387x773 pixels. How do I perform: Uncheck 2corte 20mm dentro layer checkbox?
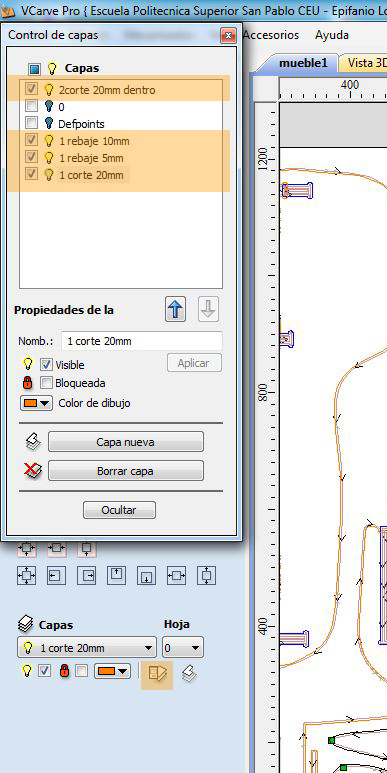(32, 89)
